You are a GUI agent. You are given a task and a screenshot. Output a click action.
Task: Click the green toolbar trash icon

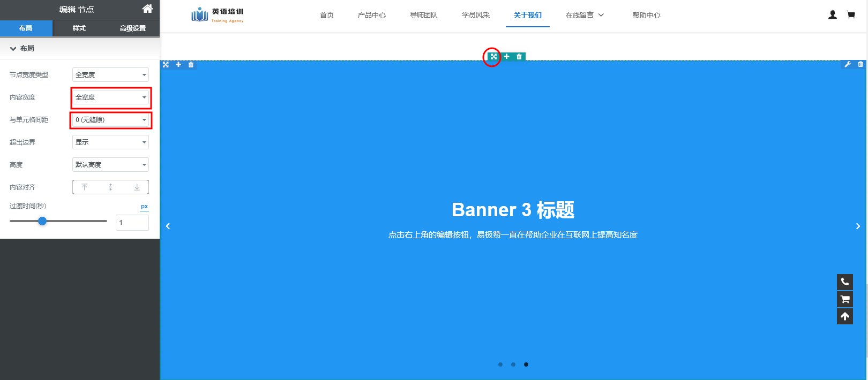[519, 57]
